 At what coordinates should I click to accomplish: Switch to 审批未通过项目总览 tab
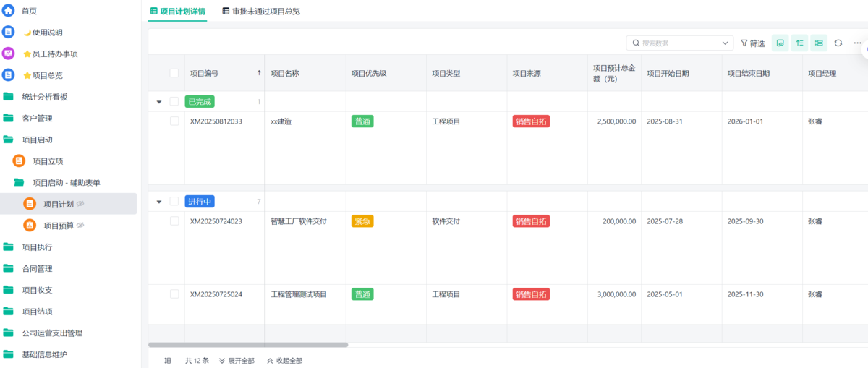[261, 12]
